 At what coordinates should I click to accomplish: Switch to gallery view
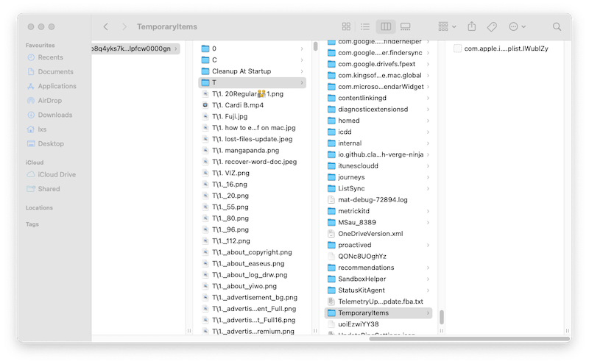tap(406, 26)
